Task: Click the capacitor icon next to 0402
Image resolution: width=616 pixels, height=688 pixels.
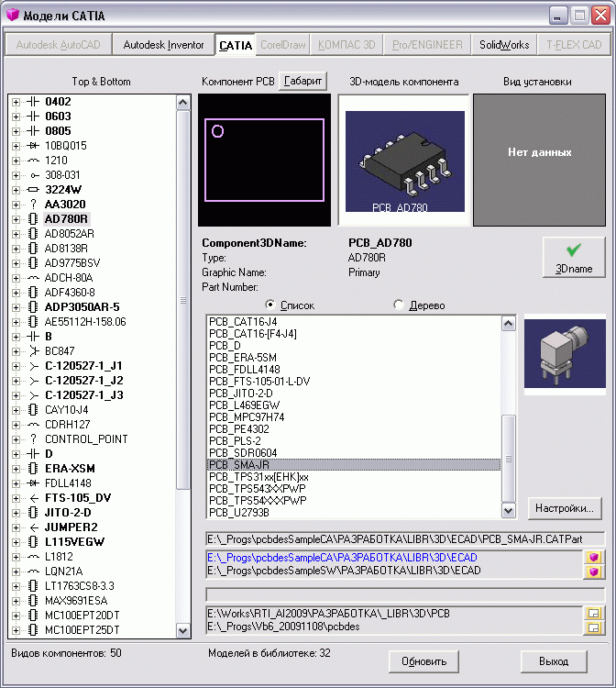Action: click(x=33, y=102)
